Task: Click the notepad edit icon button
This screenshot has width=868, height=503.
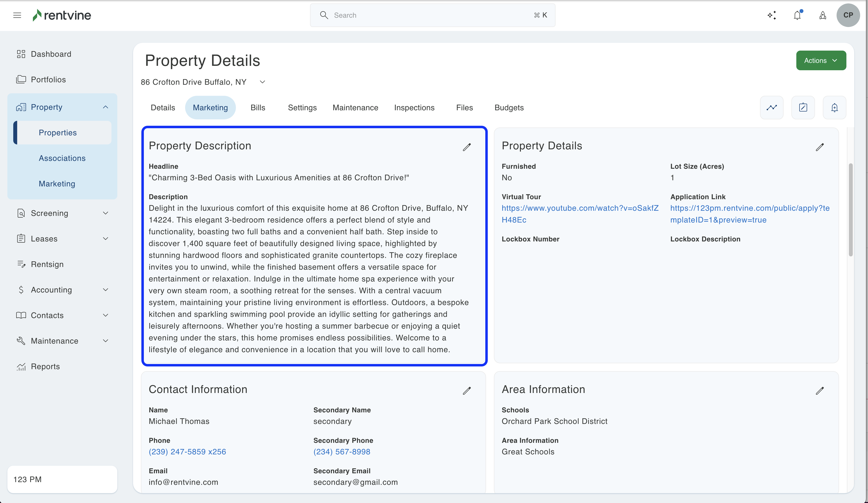Action: pos(803,108)
